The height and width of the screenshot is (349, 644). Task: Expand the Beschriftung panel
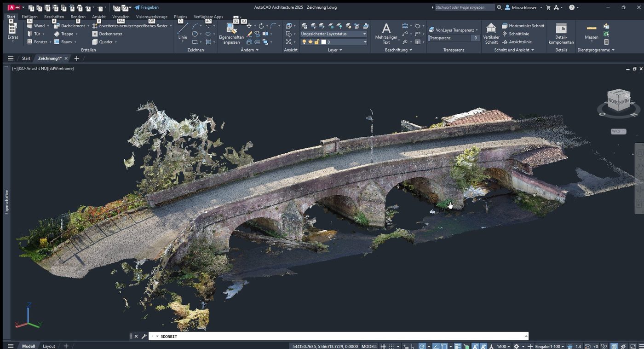[x=399, y=50]
